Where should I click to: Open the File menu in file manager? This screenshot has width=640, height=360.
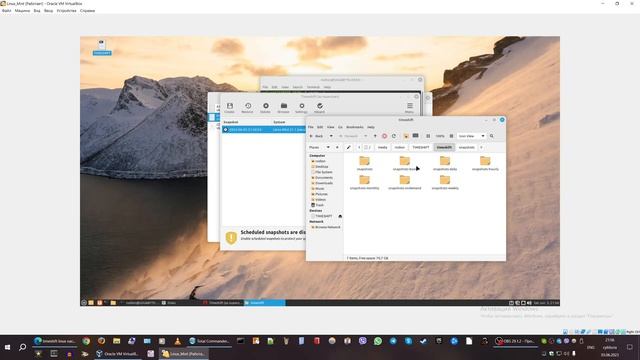coord(311,127)
